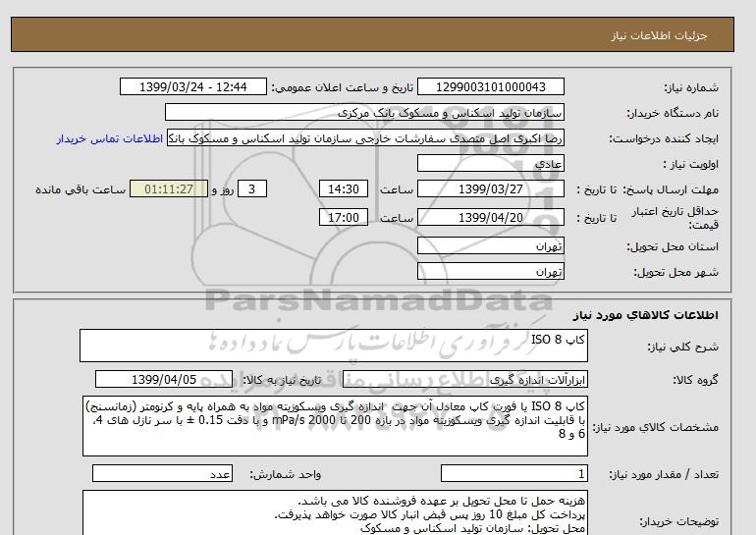Click the countdown timer 01:11:27
756x535 pixels.
(x=169, y=188)
